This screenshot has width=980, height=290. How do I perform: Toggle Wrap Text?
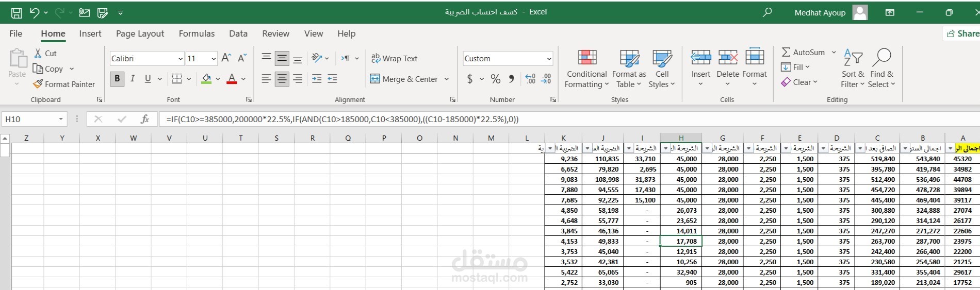(x=395, y=58)
